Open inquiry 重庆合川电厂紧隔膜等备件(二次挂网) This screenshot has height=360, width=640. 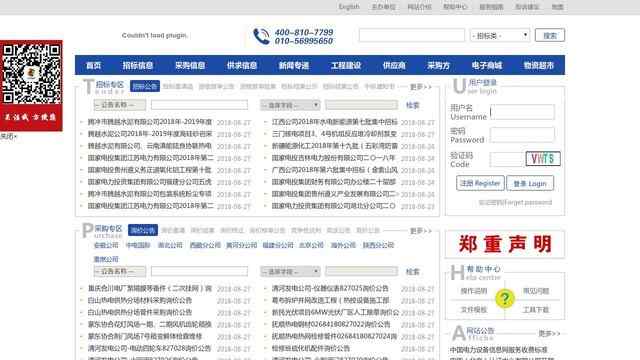150,289
